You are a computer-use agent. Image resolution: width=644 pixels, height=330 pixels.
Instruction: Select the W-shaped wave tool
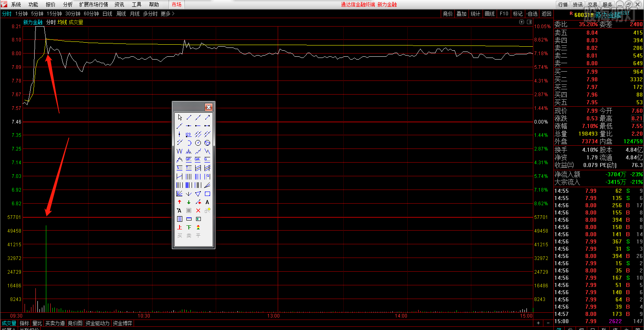click(x=180, y=151)
